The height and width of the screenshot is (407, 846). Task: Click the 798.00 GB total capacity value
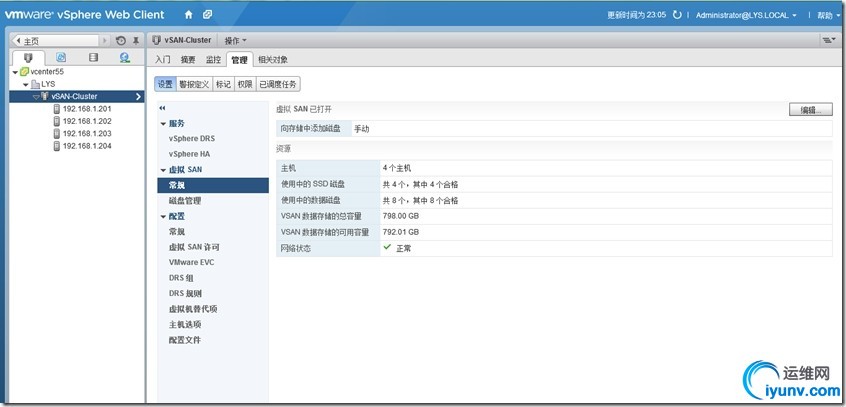click(x=401, y=216)
